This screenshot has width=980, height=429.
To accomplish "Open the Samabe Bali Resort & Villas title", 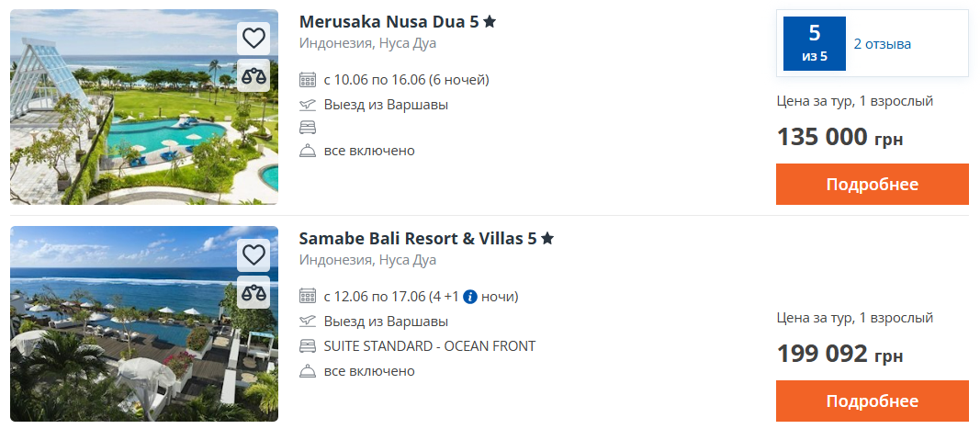I will pos(418,239).
